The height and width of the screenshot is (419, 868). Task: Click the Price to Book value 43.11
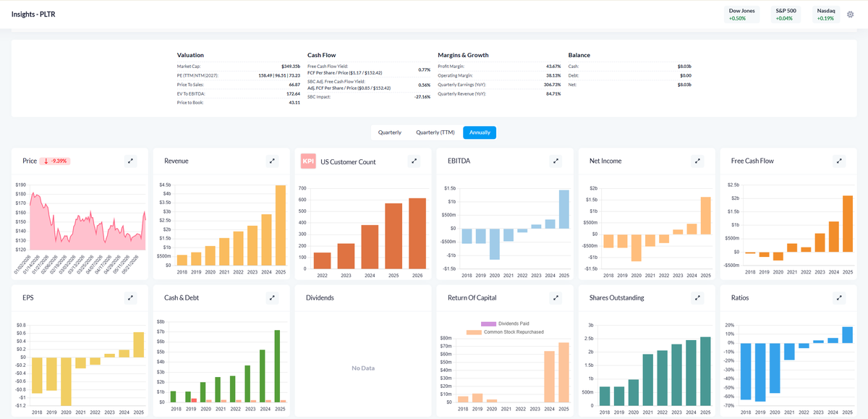click(294, 103)
